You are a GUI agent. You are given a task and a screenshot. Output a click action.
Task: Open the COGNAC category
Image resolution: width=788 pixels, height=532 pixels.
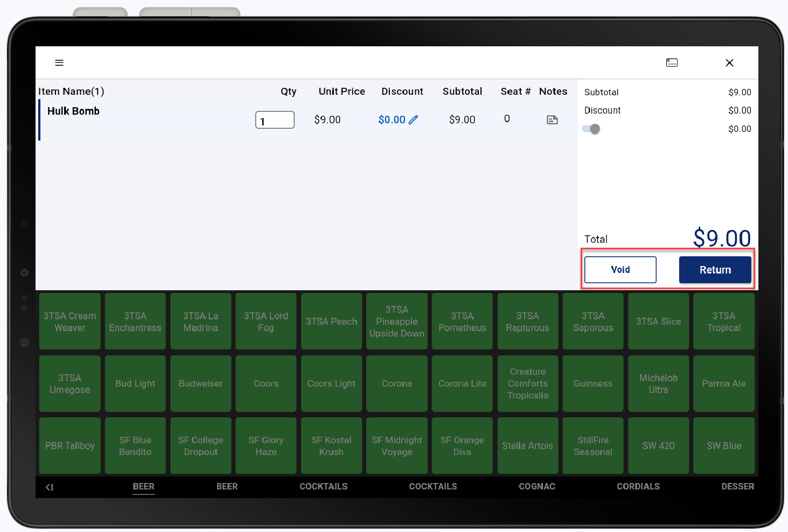pos(536,486)
